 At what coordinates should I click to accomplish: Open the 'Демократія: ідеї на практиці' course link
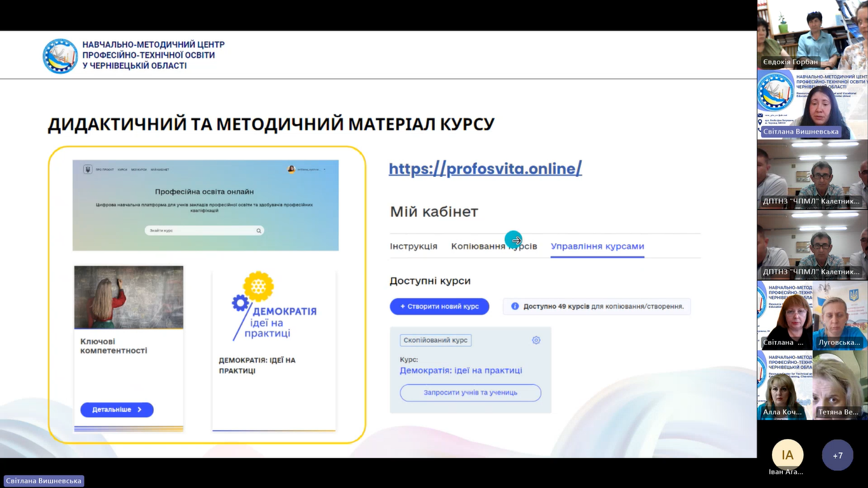coord(460,370)
